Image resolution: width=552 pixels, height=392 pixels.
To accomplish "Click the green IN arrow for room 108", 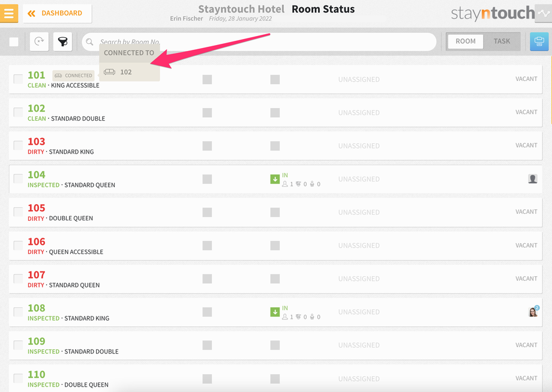I will click(x=275, y=312).
